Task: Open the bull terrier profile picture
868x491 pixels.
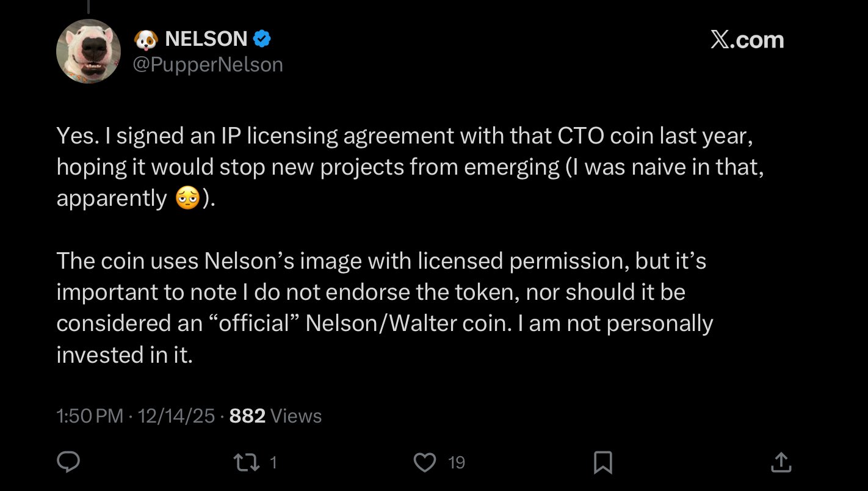Action: [89, 51]
